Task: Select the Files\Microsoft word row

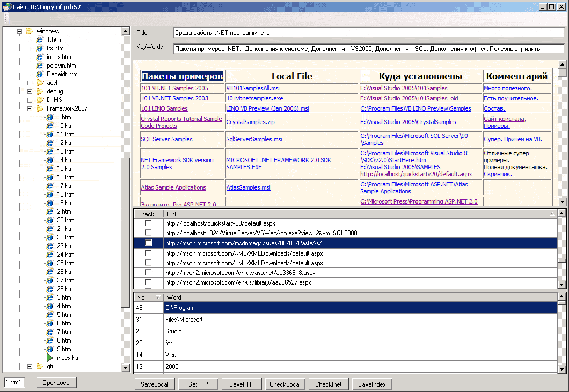Action: pos(346,320)
